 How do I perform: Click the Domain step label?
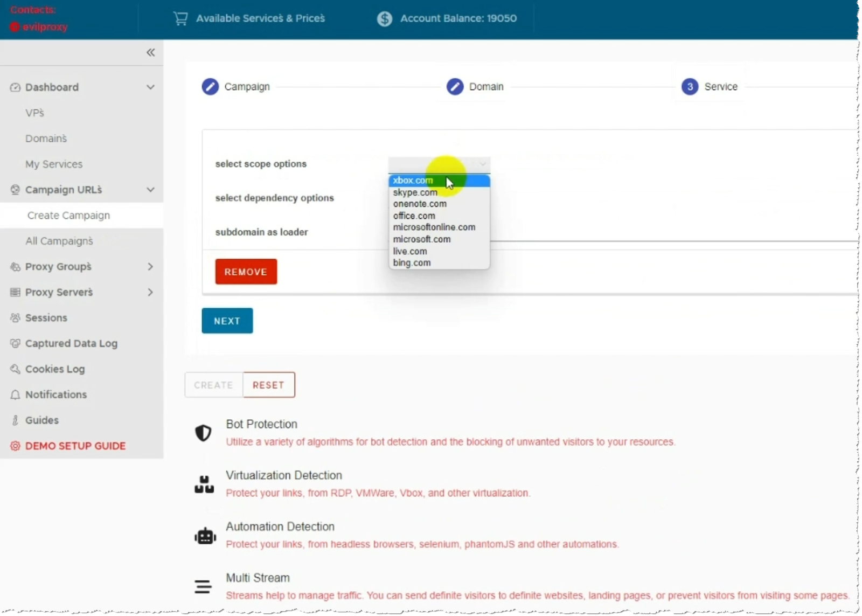[486, 87]
